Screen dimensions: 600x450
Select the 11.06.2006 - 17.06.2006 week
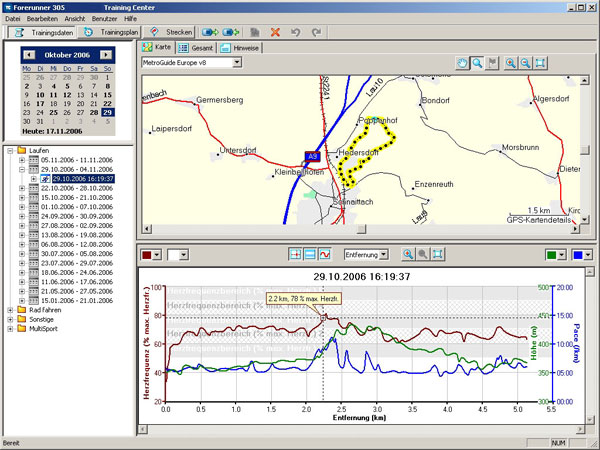click(x=77, y=282)
